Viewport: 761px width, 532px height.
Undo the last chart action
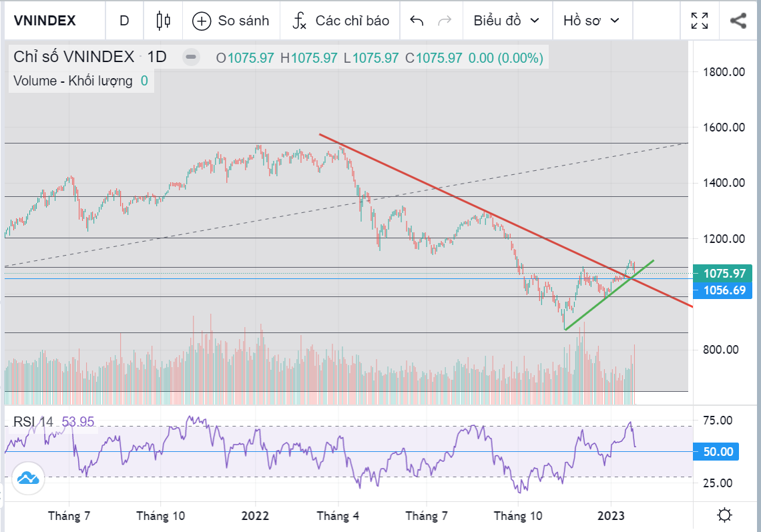click(417, 21)
